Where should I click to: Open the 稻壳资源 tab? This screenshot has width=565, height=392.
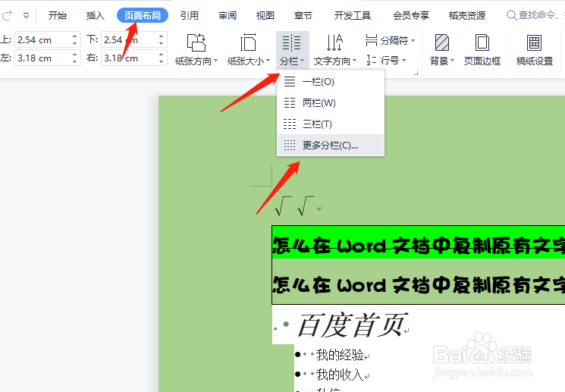(467, 15)
